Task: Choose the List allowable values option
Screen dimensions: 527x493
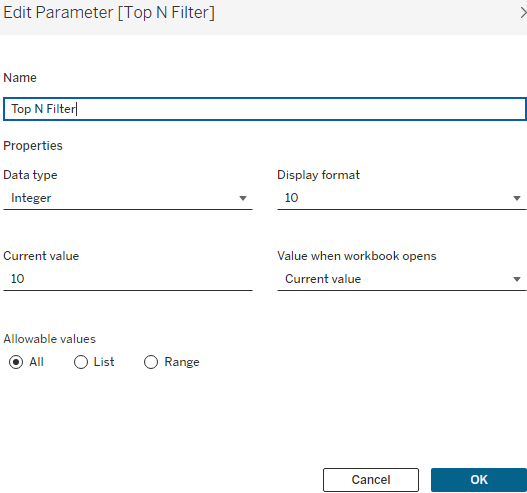Action: 81,362
